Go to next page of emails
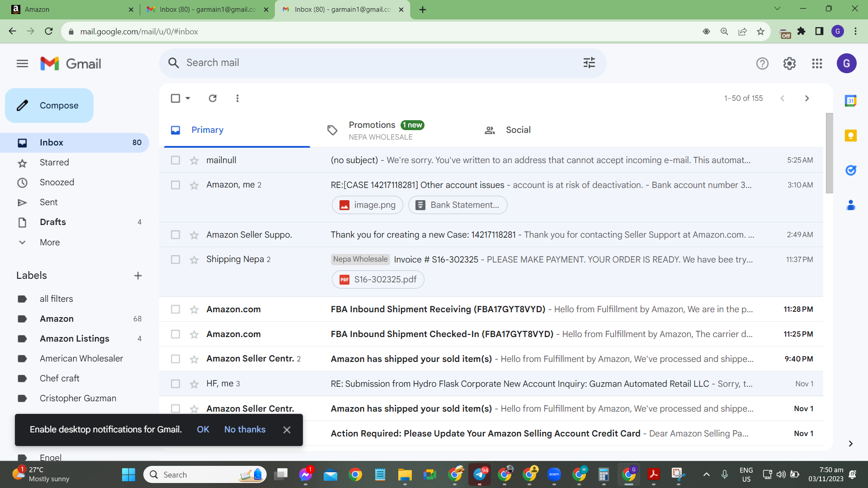This screenshot has height=488, width=868. [807, 98]
